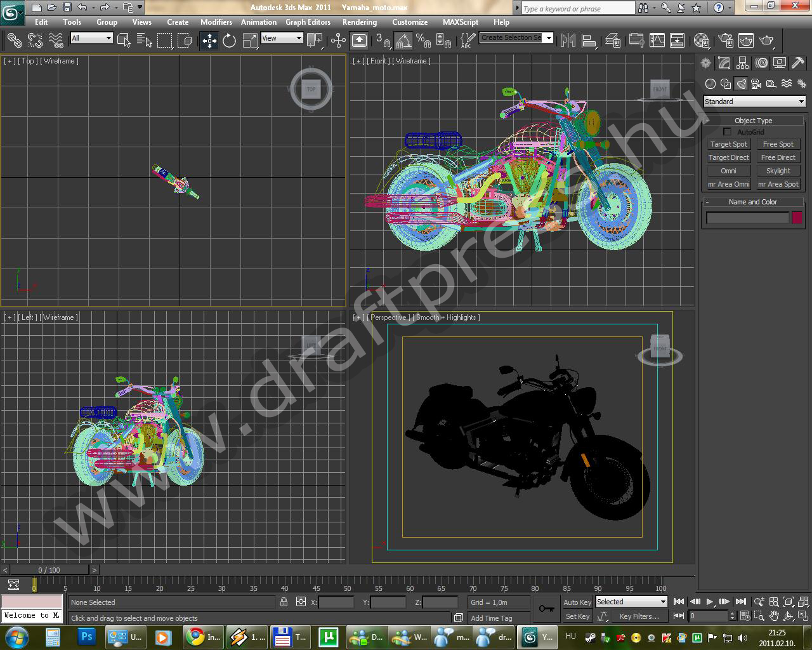Open the Edit menu
812x650 pixels.
[41, 22]
